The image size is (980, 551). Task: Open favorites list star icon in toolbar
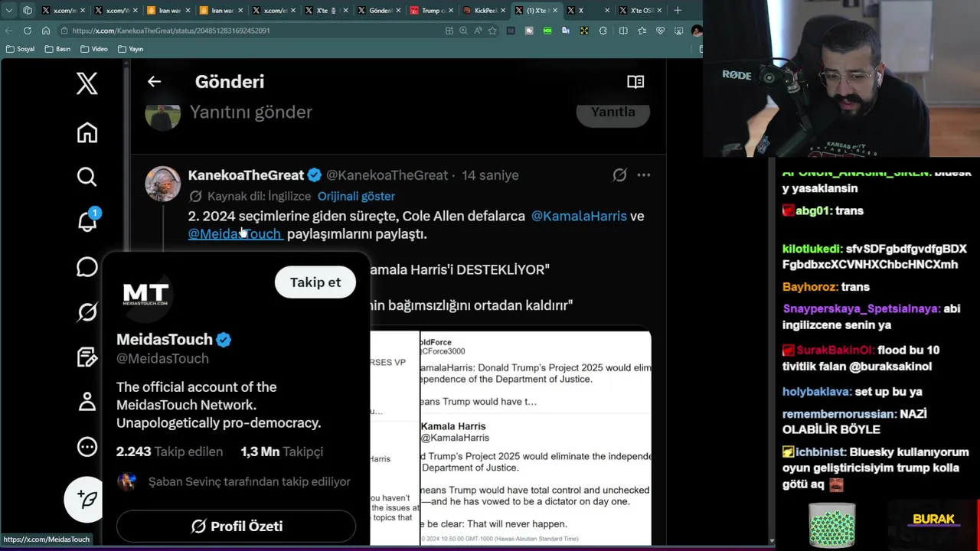coord(642,31)
